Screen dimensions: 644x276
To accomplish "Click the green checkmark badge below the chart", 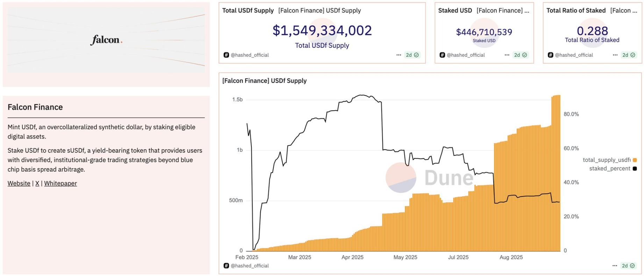I will pyautogui.click(x=632, y=266).
